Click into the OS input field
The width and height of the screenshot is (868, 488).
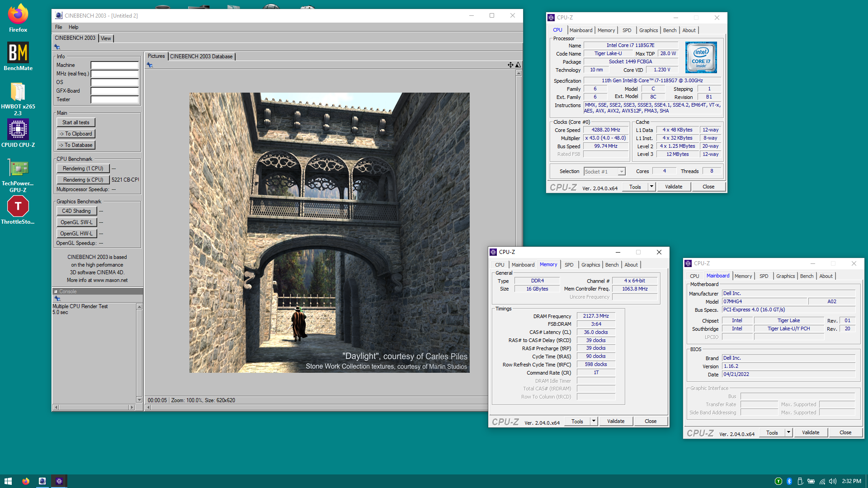(114, 82)
